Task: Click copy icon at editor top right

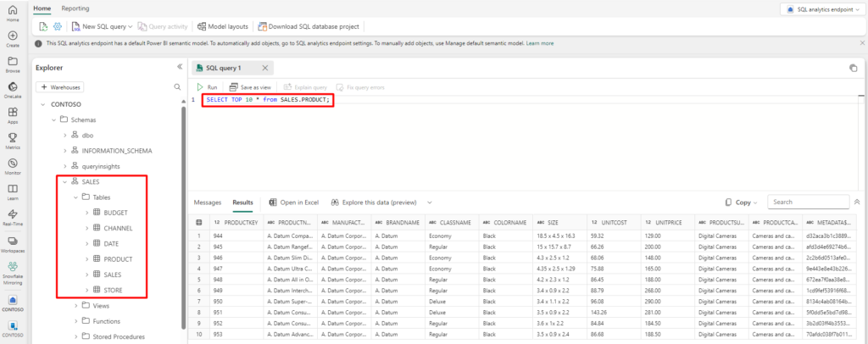Action: [853, 68]
